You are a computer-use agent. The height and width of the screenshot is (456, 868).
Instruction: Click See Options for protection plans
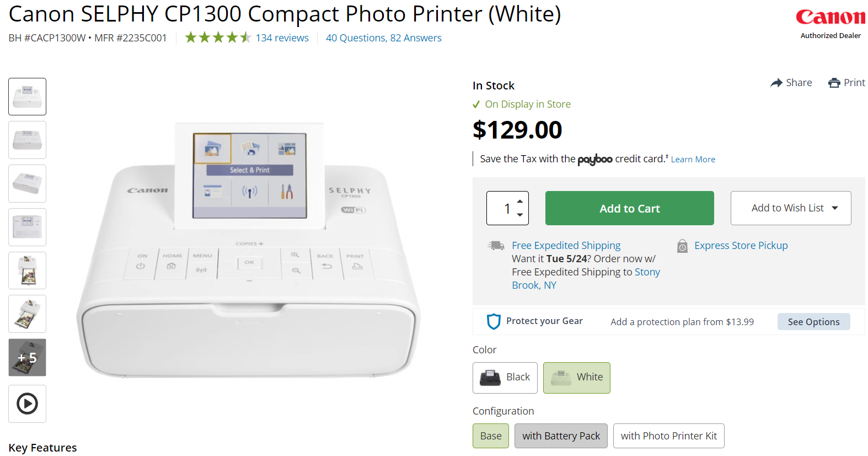pos(813,322)
